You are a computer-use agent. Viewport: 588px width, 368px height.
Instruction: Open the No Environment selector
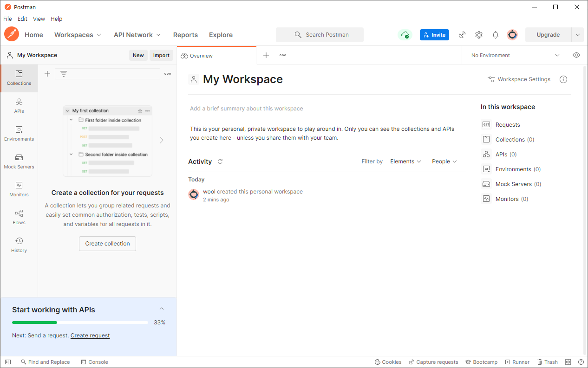tap(516, 55)
